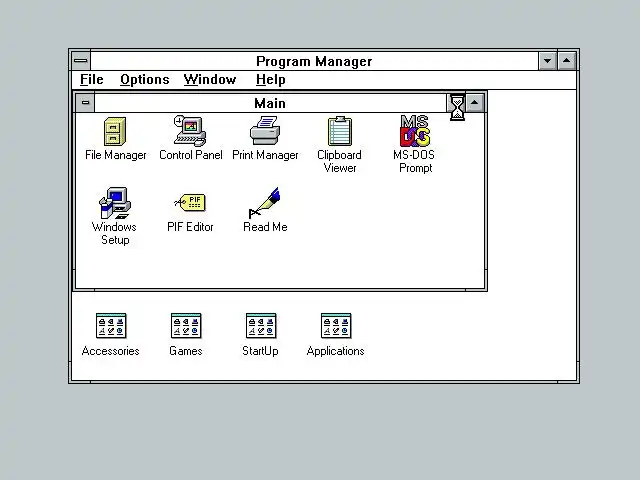
Task: Select the Print Manager icon
Action: tap(265, 131)
